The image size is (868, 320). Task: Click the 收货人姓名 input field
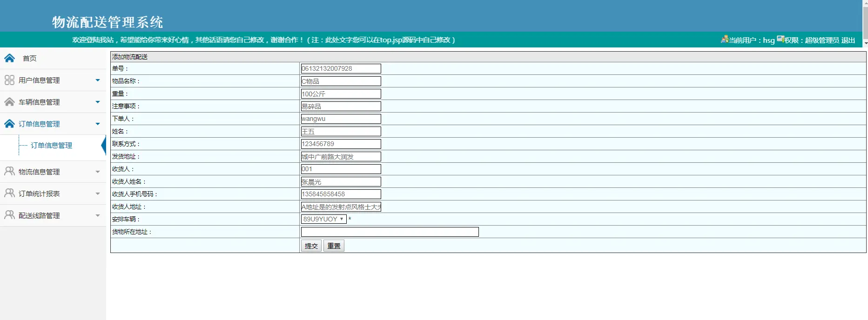(341, 181)
